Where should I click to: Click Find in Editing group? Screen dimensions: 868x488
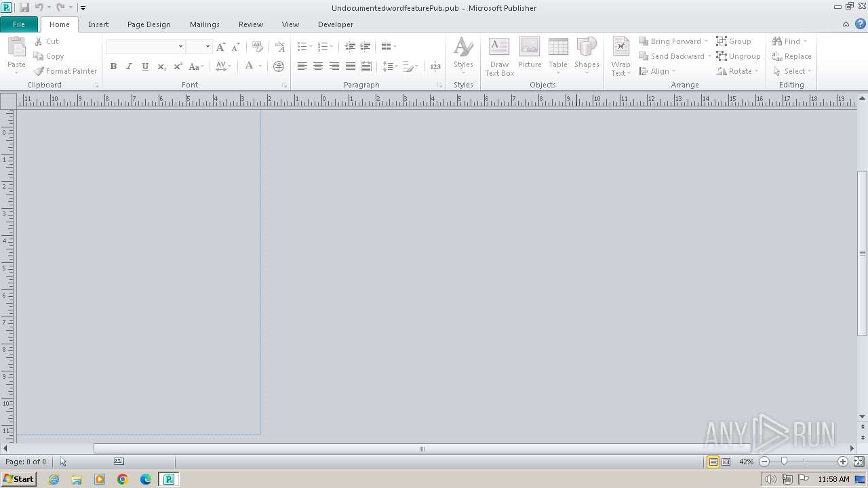tap(789, 41)
